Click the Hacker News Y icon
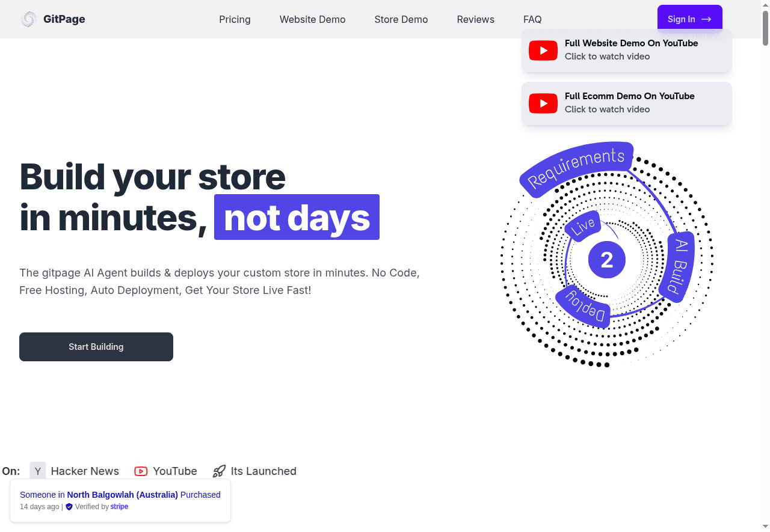The width and height of the screenshot is (770, 532). click(38, 471)
